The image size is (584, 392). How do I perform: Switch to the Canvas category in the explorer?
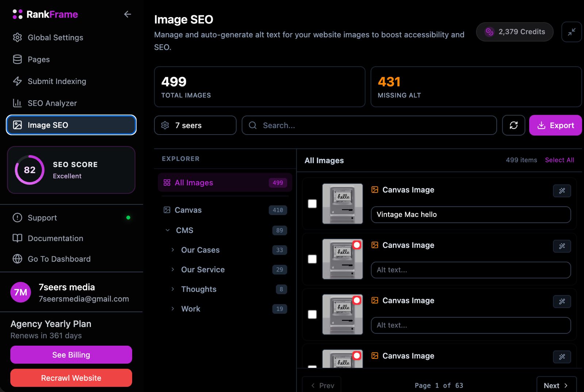pos(188,210)
